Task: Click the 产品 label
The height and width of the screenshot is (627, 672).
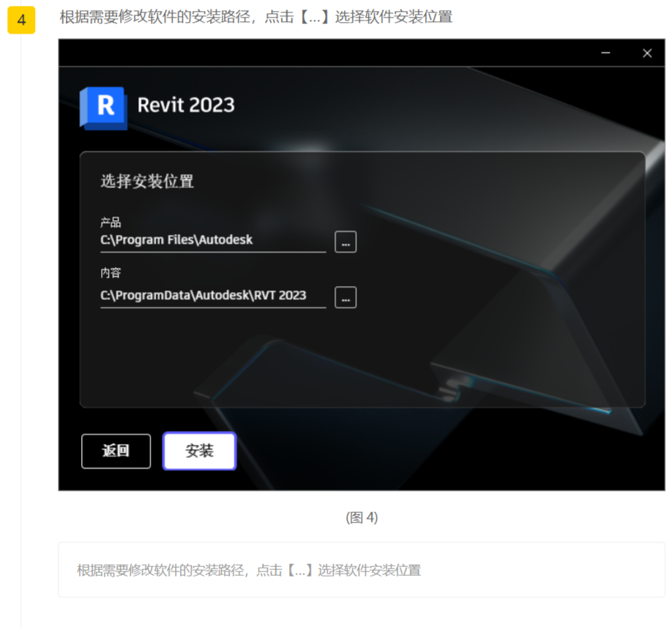Action: click(x=111, y=222)
